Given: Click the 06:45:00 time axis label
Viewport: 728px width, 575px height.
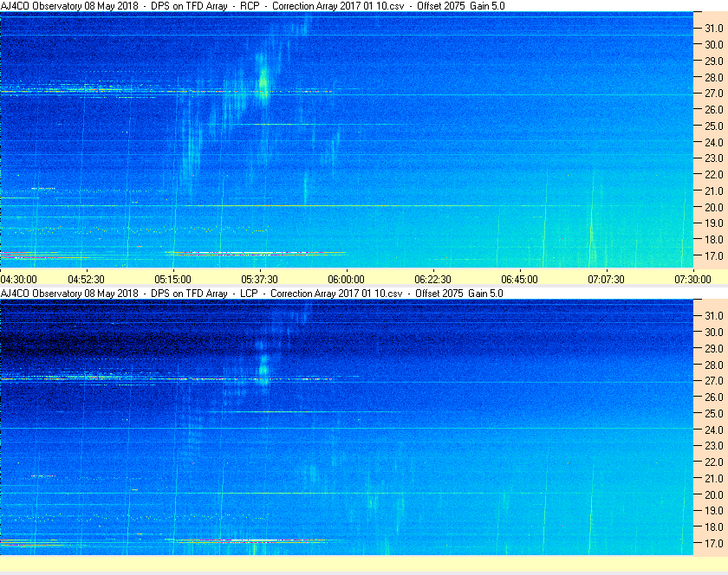Looking at the screenshot, I should click(519, 280).
